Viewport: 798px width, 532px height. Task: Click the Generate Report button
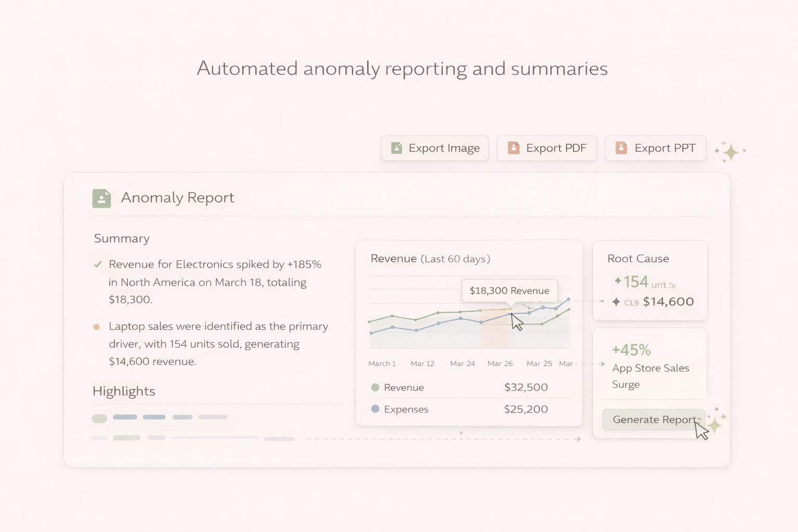click(654, 419)
